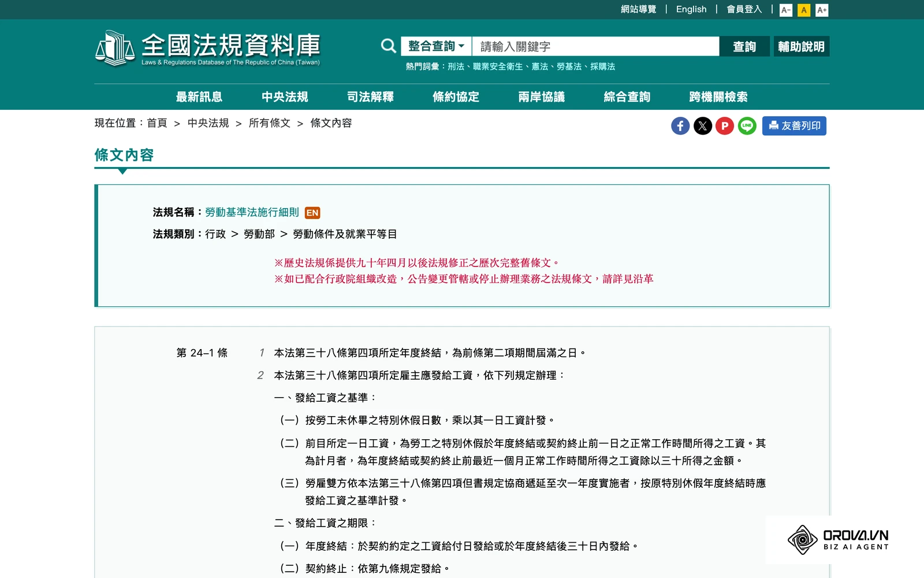This screenshot has height=578, width=924.
Task: Decrease font size with A- button
Action: tap(786, 10)
